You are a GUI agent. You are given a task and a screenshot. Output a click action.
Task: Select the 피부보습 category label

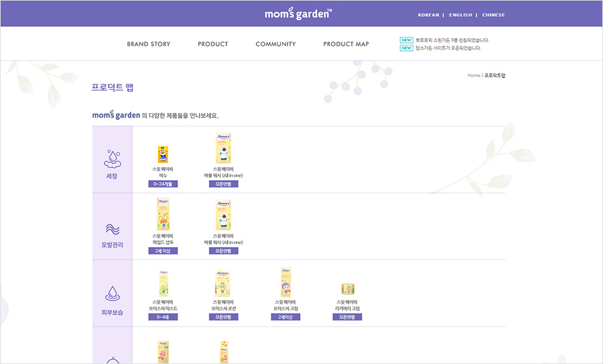coord(113,312)
